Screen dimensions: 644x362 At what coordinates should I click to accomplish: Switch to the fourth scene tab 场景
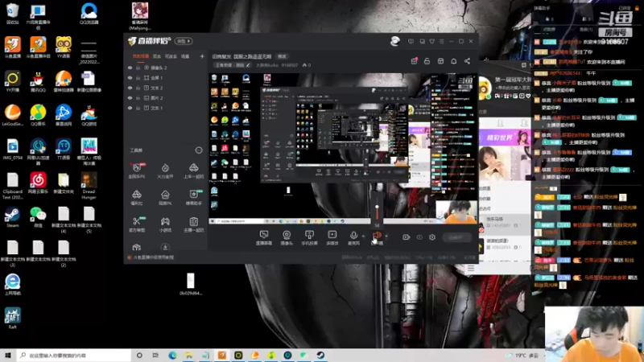[185, 56]
